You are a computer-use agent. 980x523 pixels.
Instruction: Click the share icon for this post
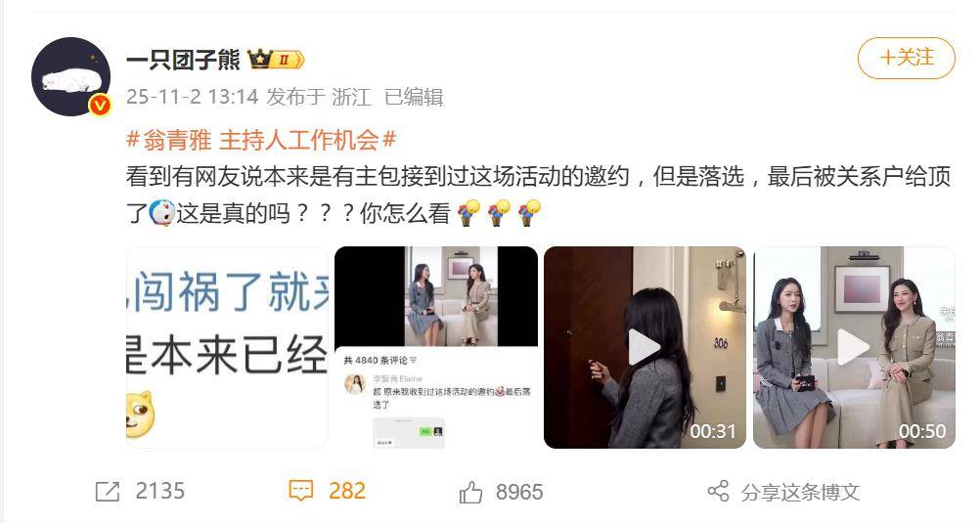point(718,491)
